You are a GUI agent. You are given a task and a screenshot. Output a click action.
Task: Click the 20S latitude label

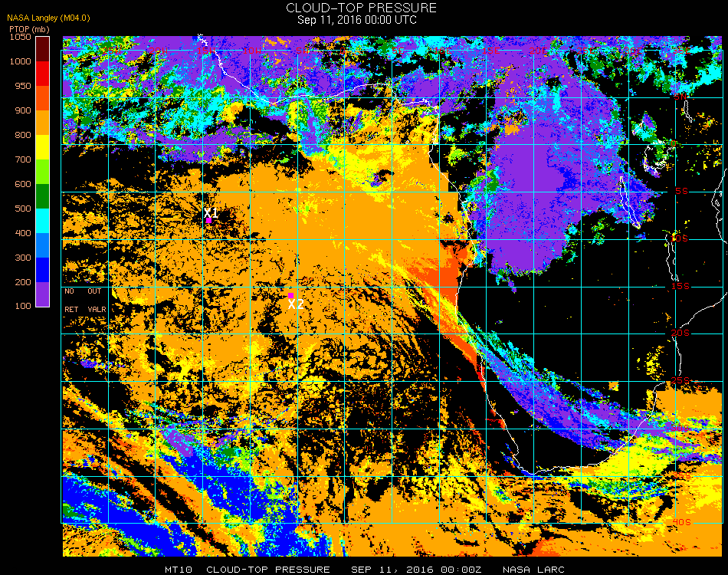(x=680, y=333)
